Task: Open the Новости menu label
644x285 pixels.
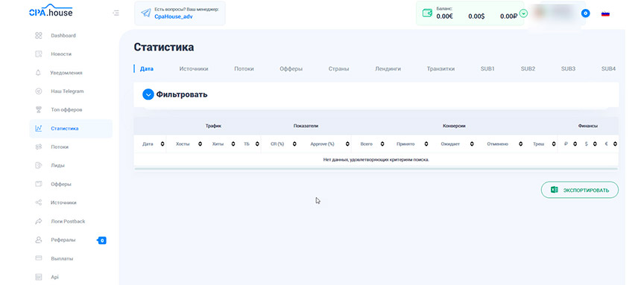Action: coord(61,54)
